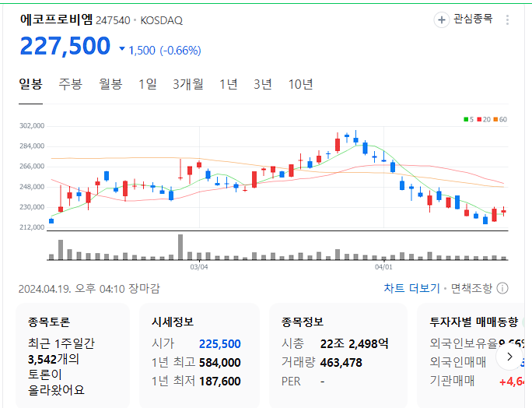This screenshot has width=532, height=408.
Task: Open the 시세정보 card heading
Action: point(173,322)
